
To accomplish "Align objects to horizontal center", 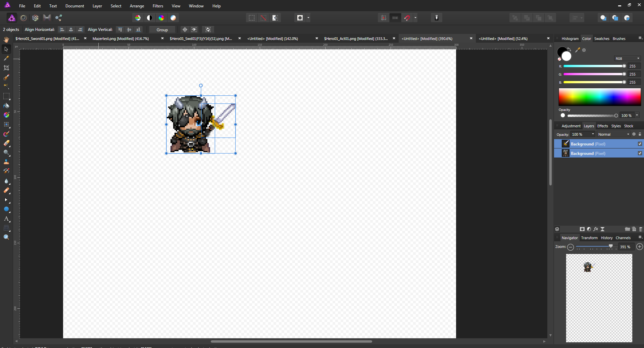I will 71,30.
